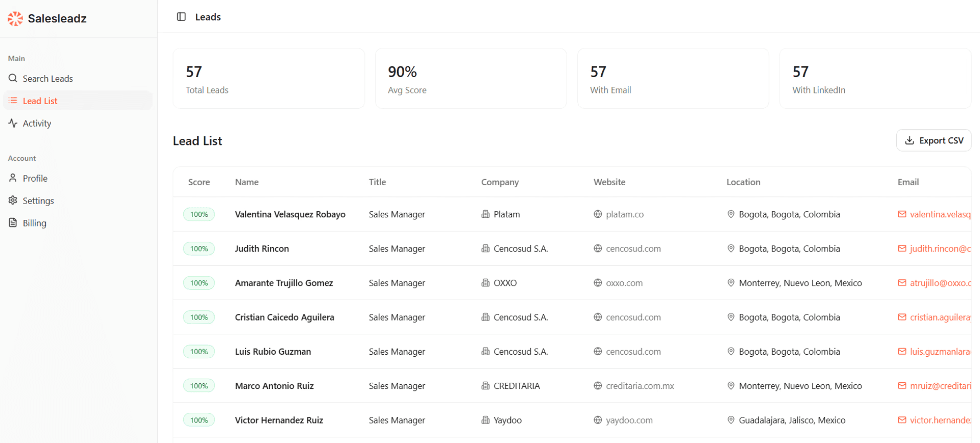Select lead Amarante Trujillo Gomez

[x=284, y=283]
